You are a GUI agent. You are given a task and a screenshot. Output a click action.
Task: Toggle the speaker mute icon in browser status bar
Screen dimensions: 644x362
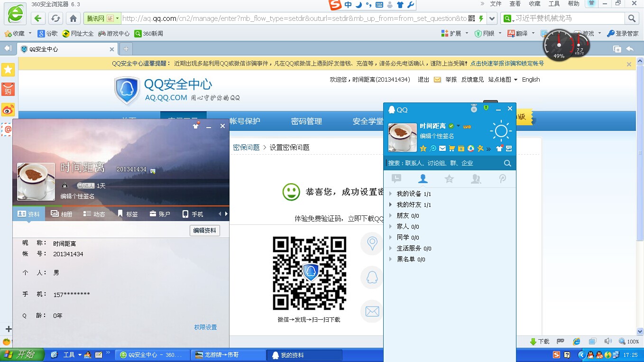point(608,342)
